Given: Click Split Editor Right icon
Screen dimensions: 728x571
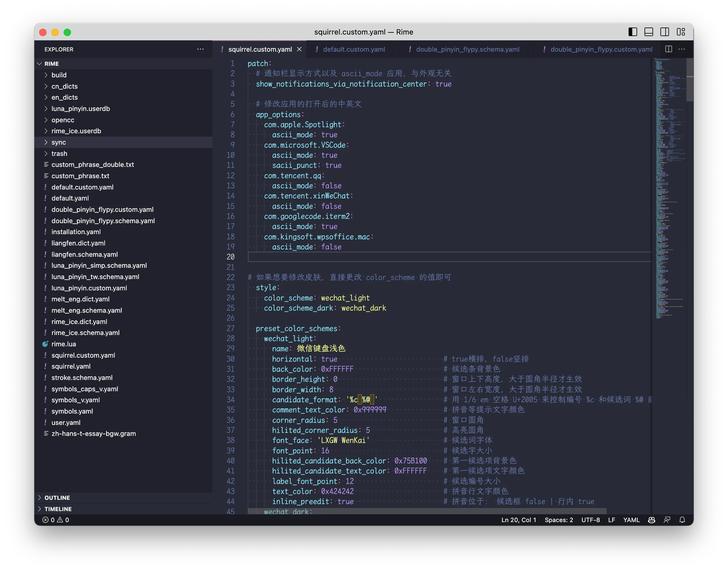Looking at the screenshot, I should [669, 49].
